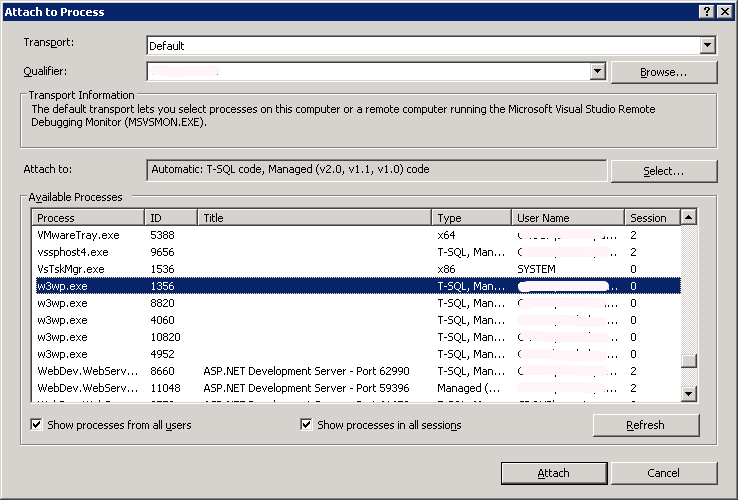Sort by the Type column header
This screenshot has width=738, height=500.
click(471, 218)
